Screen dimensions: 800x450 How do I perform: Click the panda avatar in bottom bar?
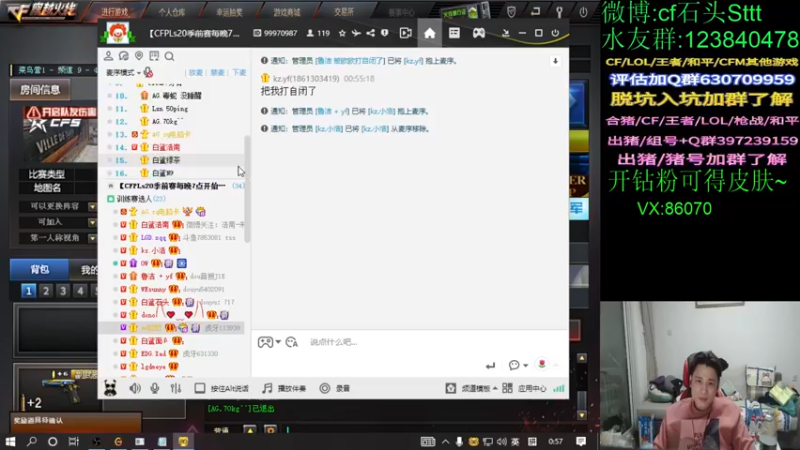110,388
